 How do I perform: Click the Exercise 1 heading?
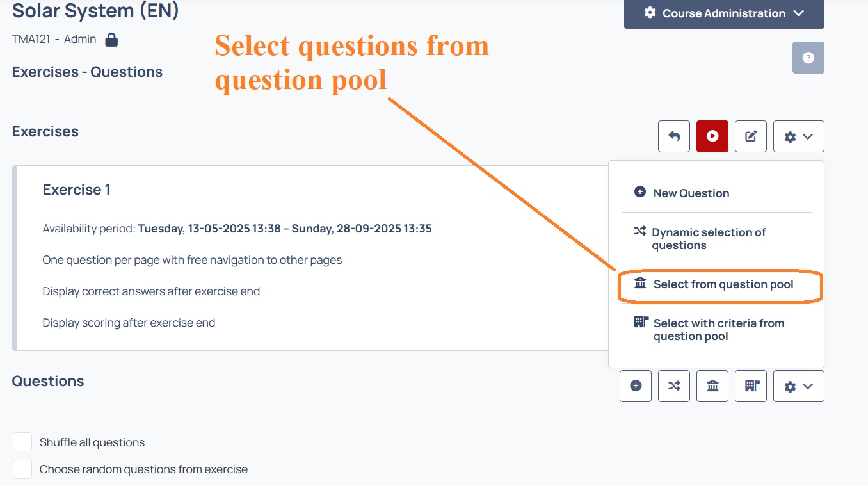77,190
